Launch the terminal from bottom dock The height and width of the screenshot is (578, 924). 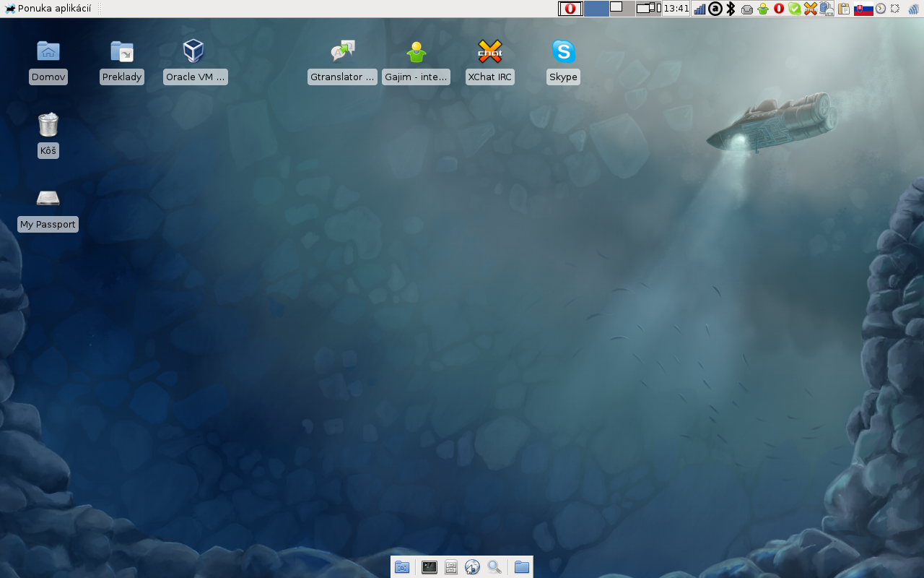click(430, 567)
